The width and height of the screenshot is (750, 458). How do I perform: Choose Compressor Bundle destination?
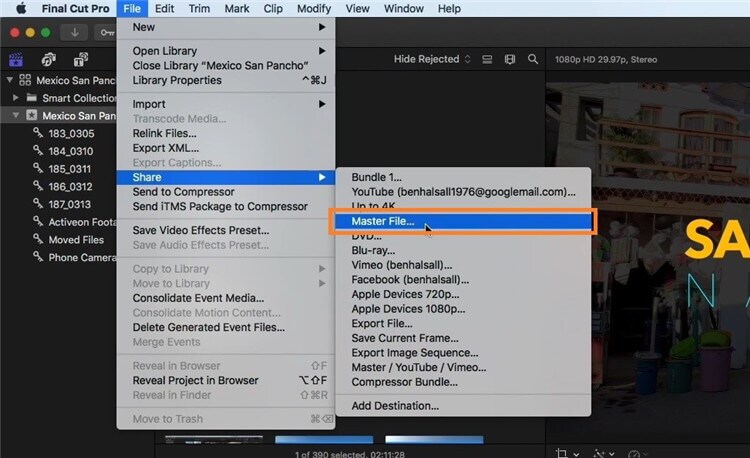coord(463,382)
